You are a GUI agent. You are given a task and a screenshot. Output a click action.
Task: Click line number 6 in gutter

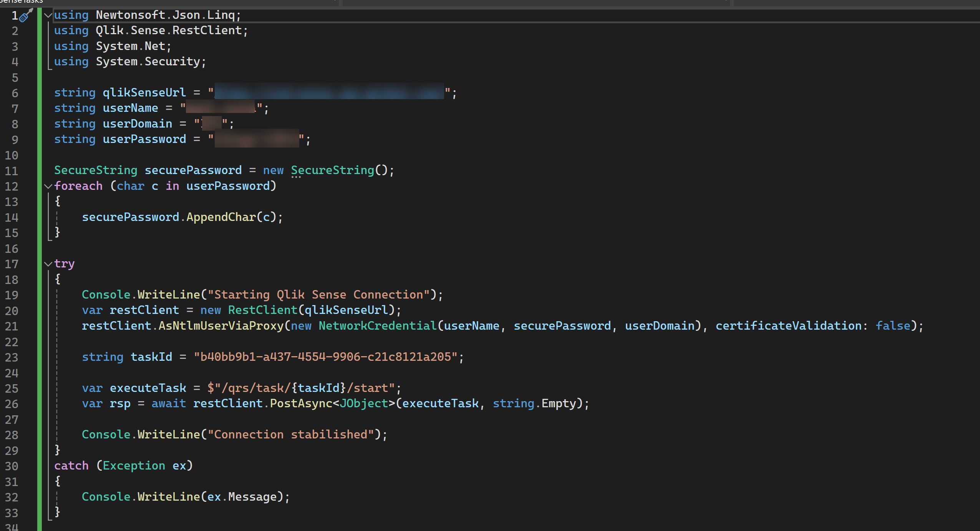[15, 93]
